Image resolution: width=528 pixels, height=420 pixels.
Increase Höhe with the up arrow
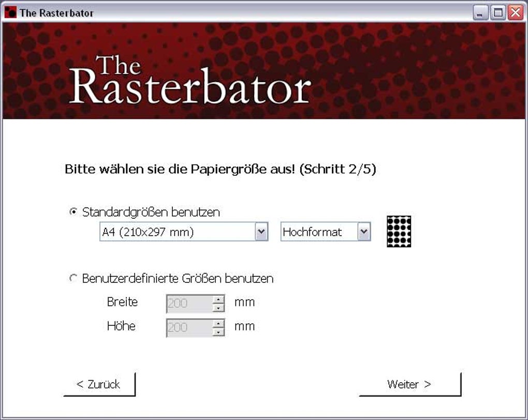(218, 323)
